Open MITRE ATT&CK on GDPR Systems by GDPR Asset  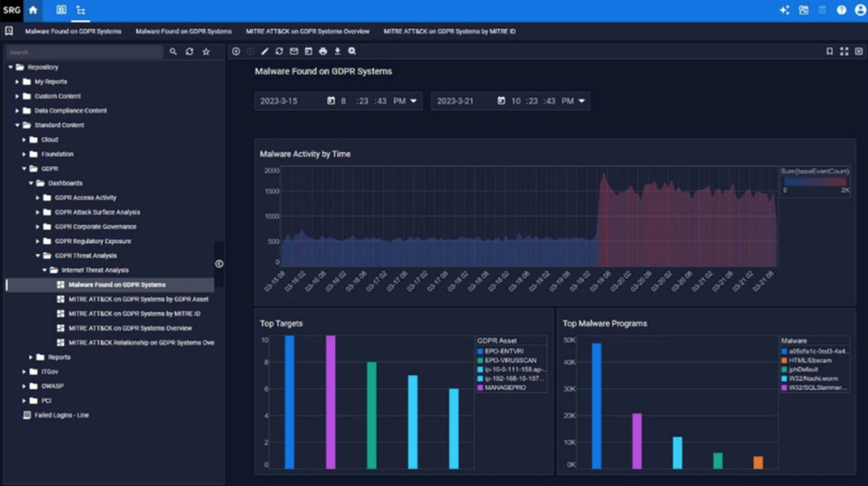coord(137,299)
